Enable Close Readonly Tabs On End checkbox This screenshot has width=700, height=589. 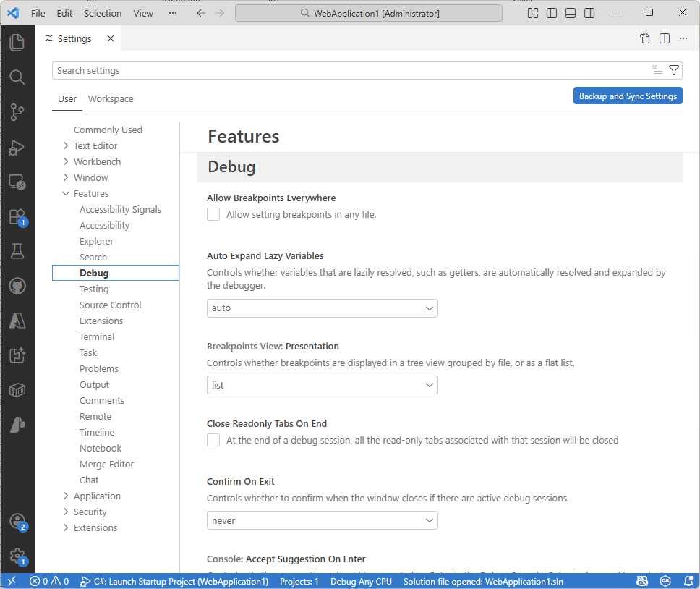coord(213,440)
